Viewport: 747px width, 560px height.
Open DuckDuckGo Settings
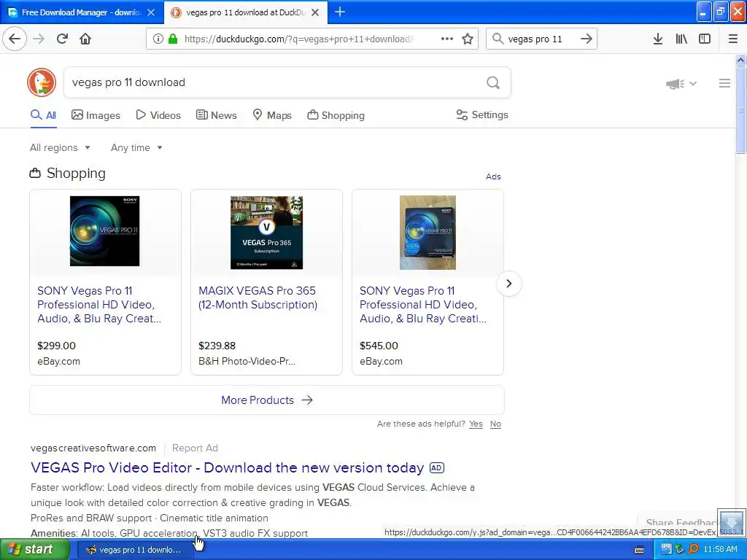(482, 114)
